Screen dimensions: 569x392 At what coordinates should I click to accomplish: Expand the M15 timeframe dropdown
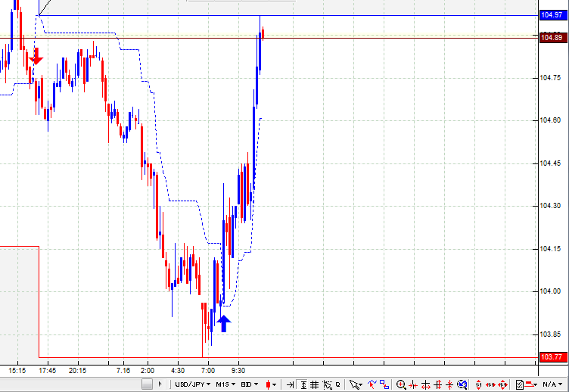[225, 384]
